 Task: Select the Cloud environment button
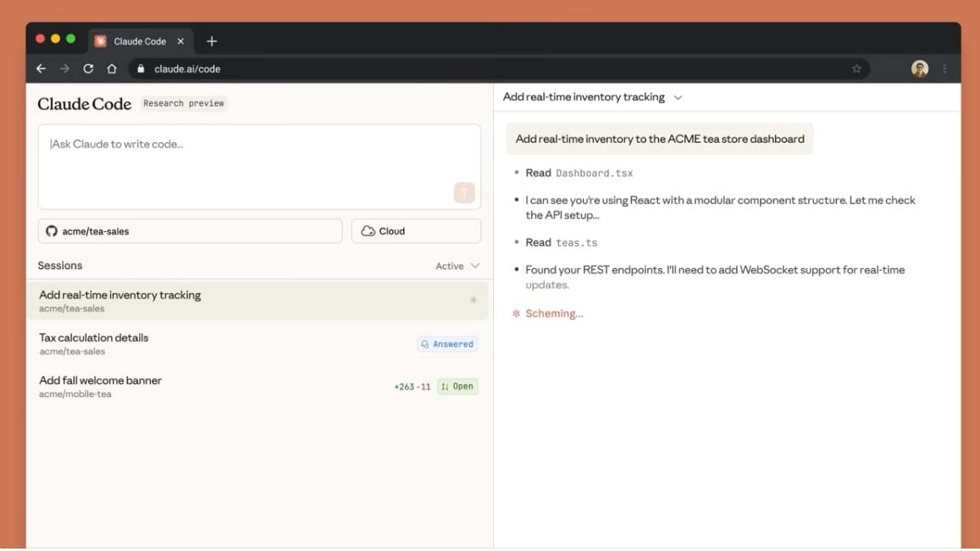pos(416,231)
